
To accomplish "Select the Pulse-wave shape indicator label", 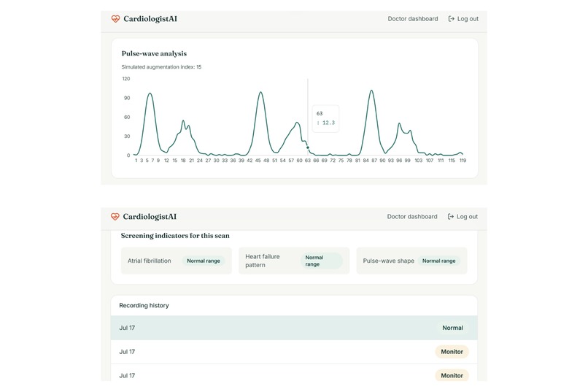I will click(x=388, y=261).
